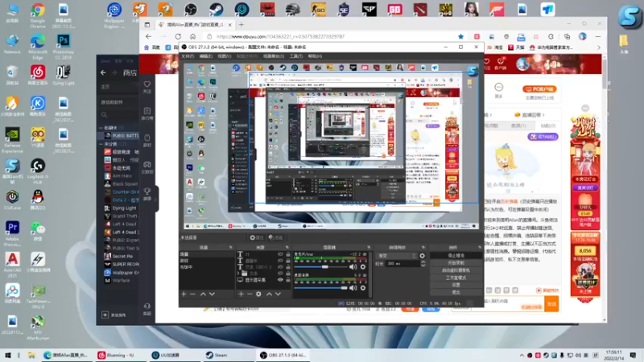Open the Tools menu in OBS

[296, 56]
